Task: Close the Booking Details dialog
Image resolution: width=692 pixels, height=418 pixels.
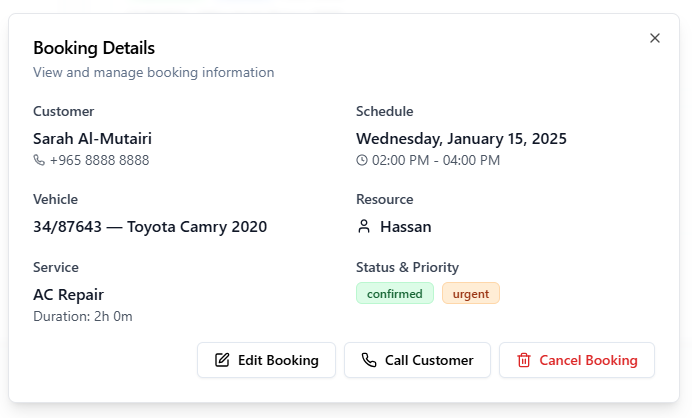Action: [655, 38]
